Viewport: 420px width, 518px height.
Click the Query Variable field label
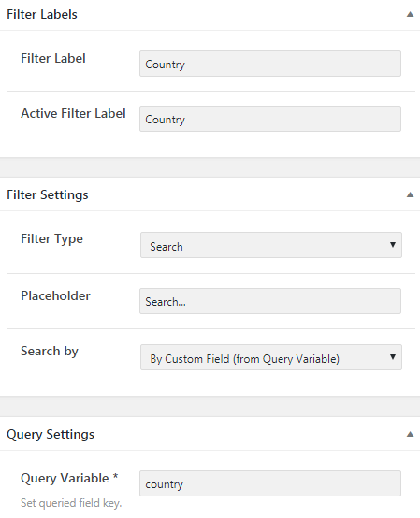pyautogui.click(x=69, y=479)
